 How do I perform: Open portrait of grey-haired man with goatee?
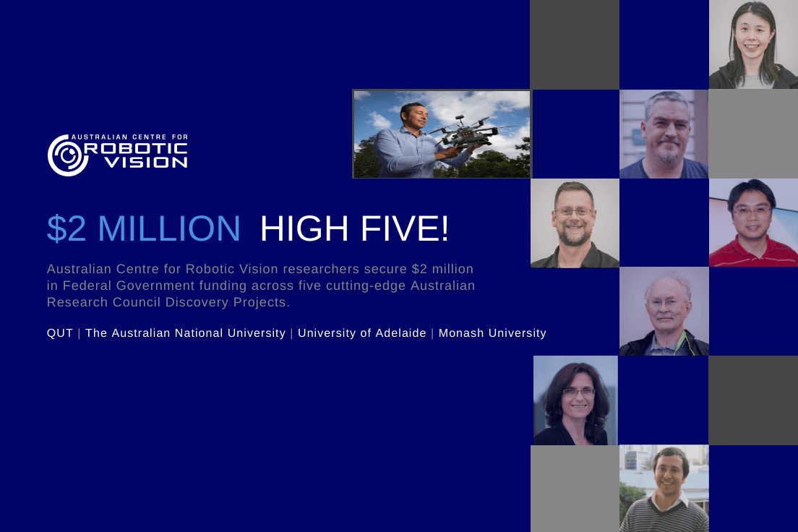(x=664, y=134)
